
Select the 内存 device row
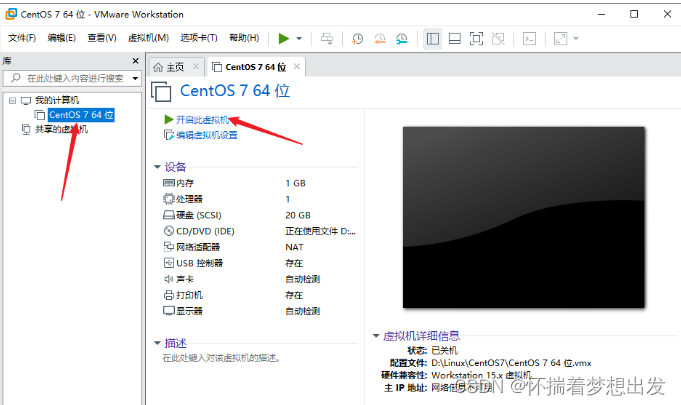click(x=260, y=183)
